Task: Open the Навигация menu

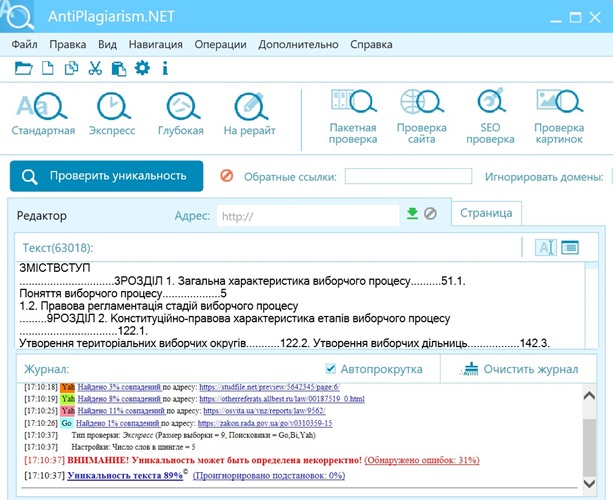Action: tap(156, 45)
